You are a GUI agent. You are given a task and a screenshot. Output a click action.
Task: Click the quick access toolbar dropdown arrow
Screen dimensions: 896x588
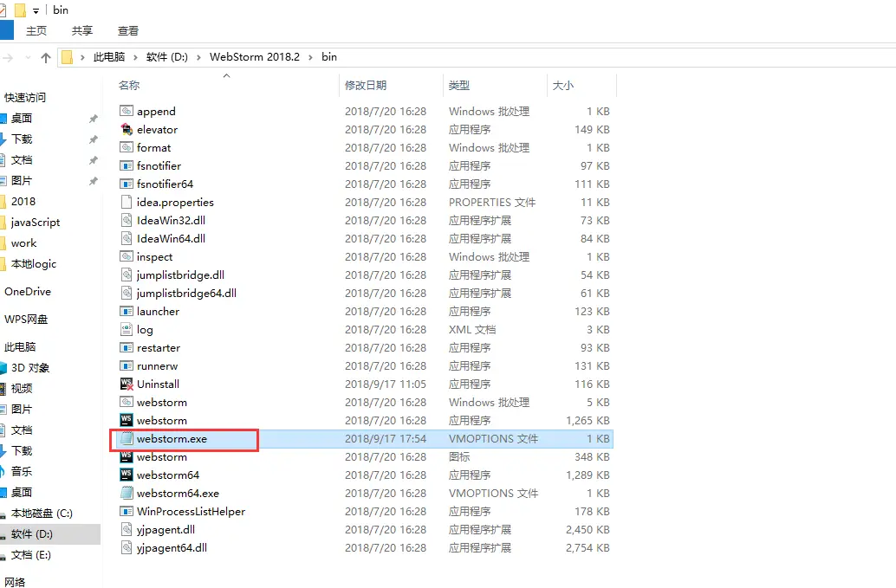click(36, 10)
